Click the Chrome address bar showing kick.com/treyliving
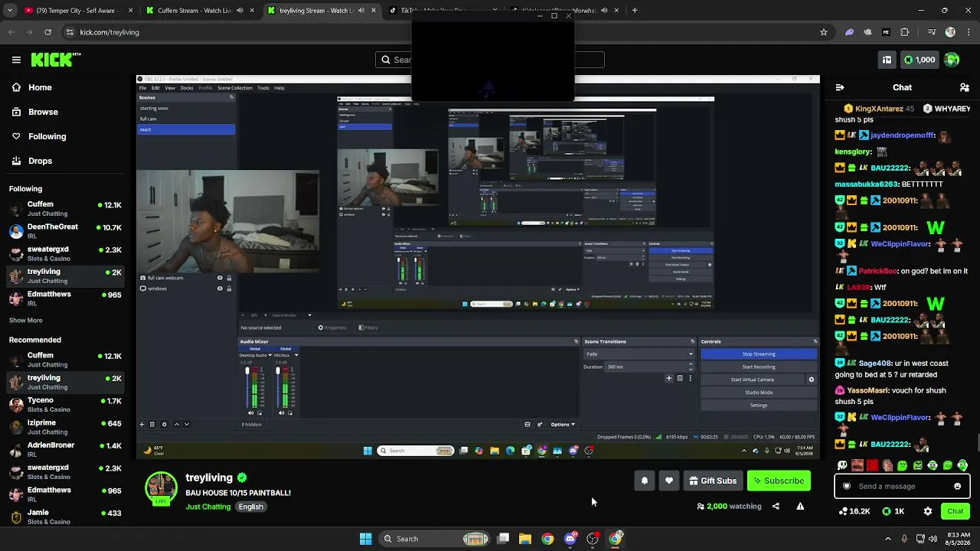 click(443, 32)
